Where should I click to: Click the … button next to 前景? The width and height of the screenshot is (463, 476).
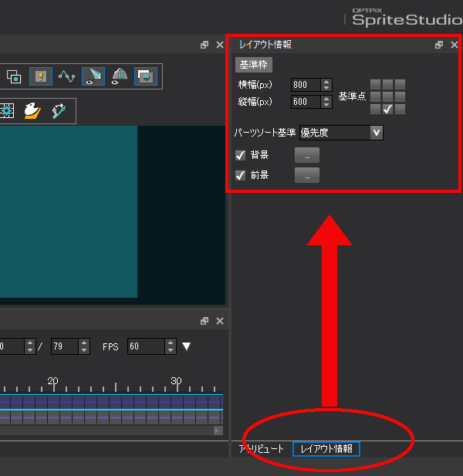point(307,175)
